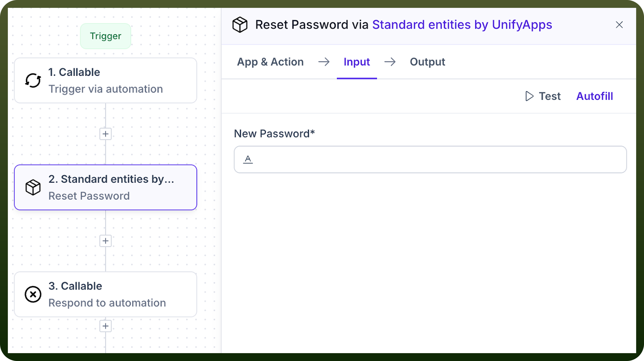The width and height of the screenshot is (644, 361).
Task: Click the cube icon on step 2 node
Action: pos(33,187)
